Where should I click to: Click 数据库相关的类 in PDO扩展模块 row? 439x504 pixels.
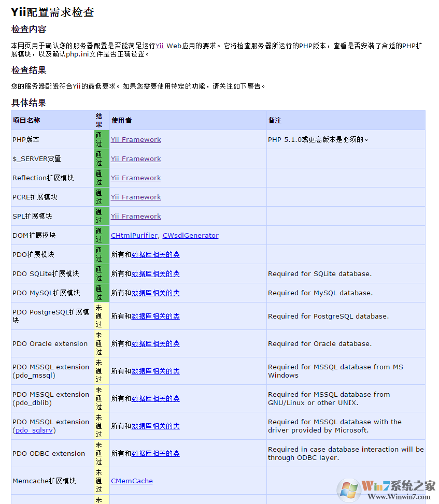[x=155, y=254]
